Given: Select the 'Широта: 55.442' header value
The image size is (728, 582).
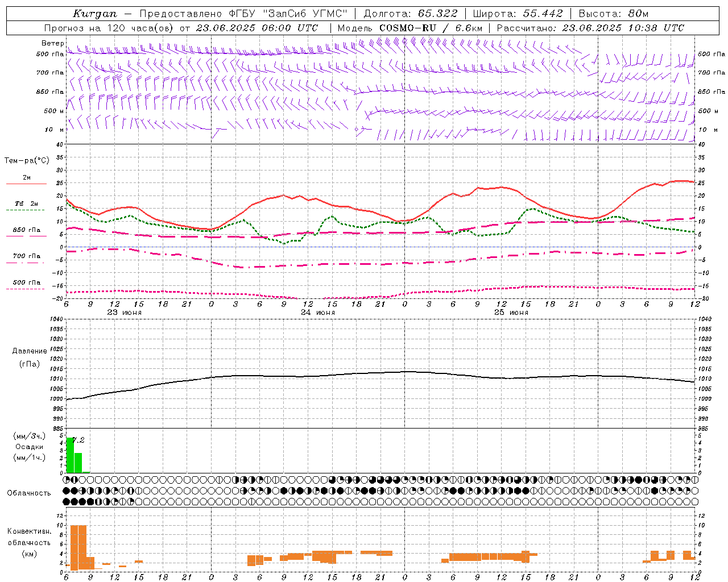Looking at the screenshot, I should [x=518, y=14].
